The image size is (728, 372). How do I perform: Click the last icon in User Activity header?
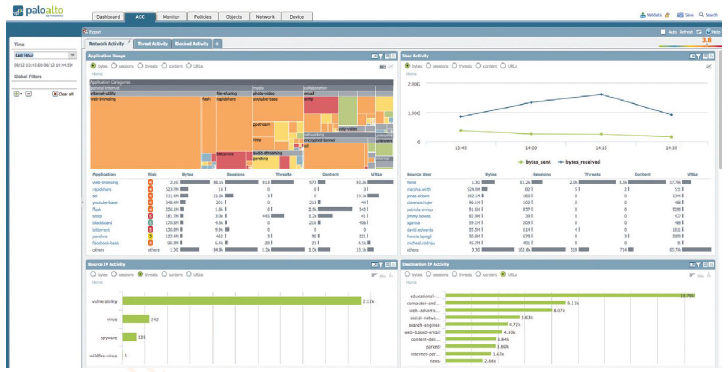tap(711, 56)
